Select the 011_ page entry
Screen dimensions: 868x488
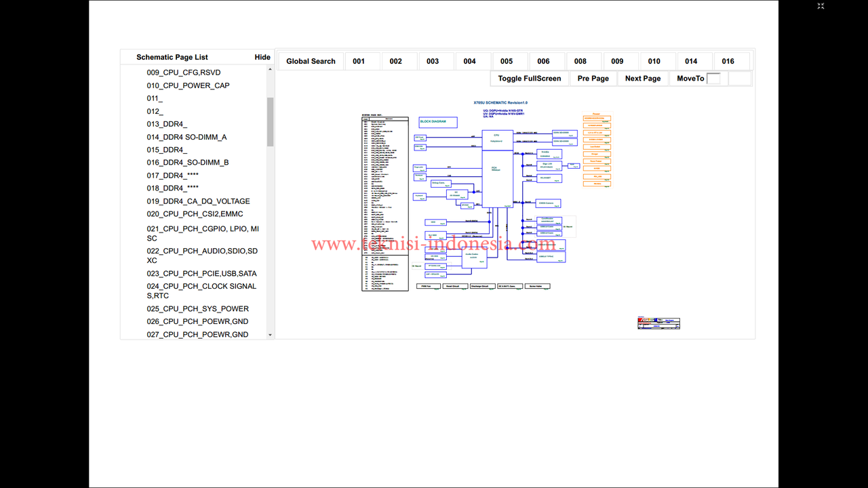point(155,98)
